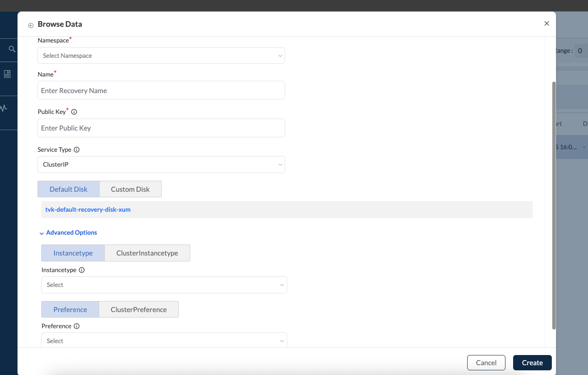Open the document icon in left sidebar
Viewport: 588px width, 375px height.
[7, 74]
